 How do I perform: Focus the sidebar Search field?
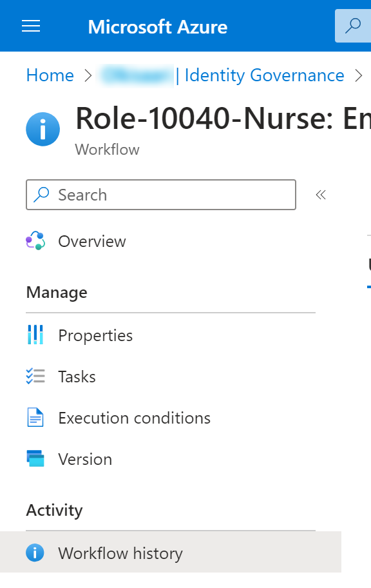point(161,195)
